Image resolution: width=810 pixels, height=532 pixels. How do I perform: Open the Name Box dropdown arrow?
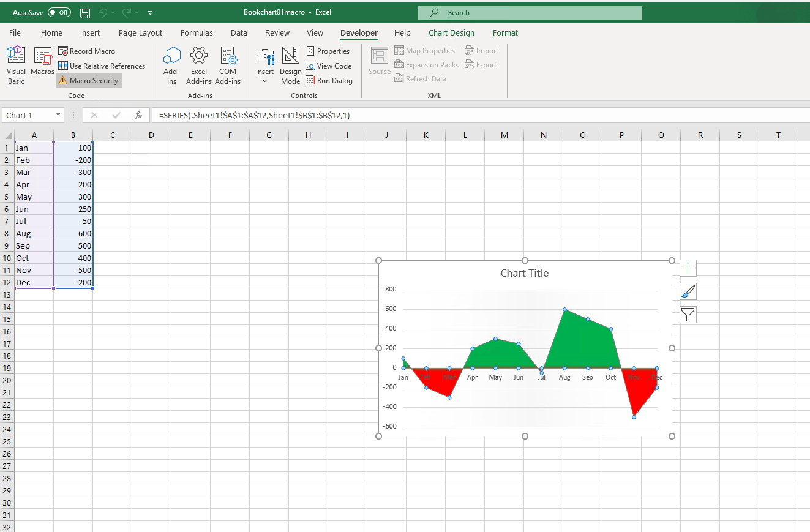coord(58,115)
